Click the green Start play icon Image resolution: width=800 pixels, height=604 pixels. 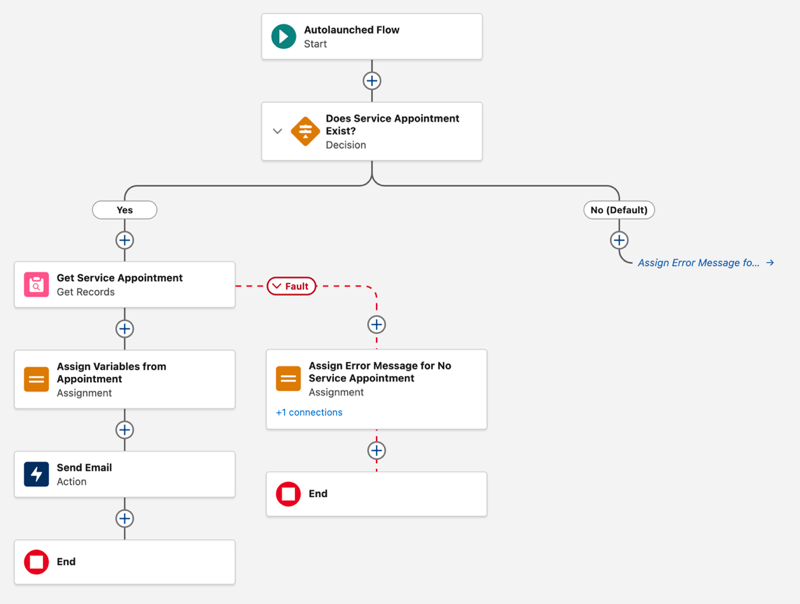(x=284, y=37)
